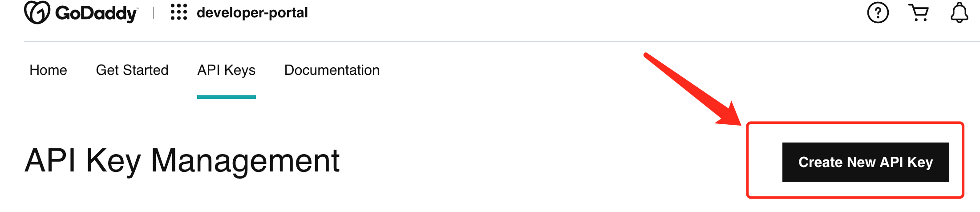Click the teal underline beneath API Keys
980x212 pixels.
[x=227, y=97]
